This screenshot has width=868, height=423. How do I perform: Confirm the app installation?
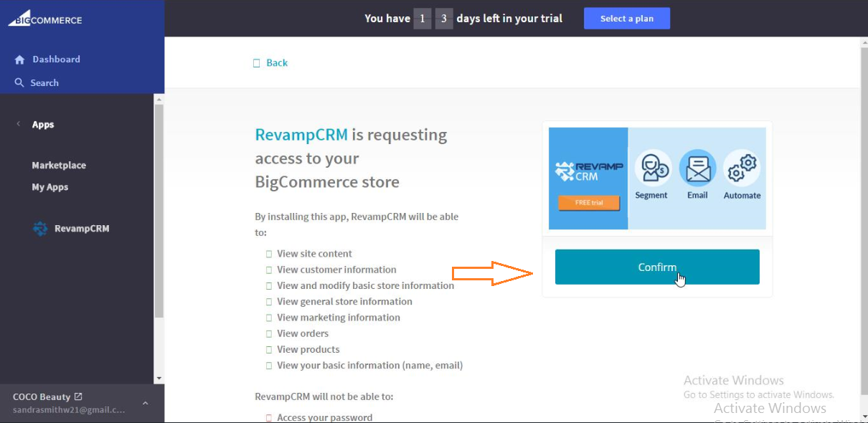click(657, 267)
